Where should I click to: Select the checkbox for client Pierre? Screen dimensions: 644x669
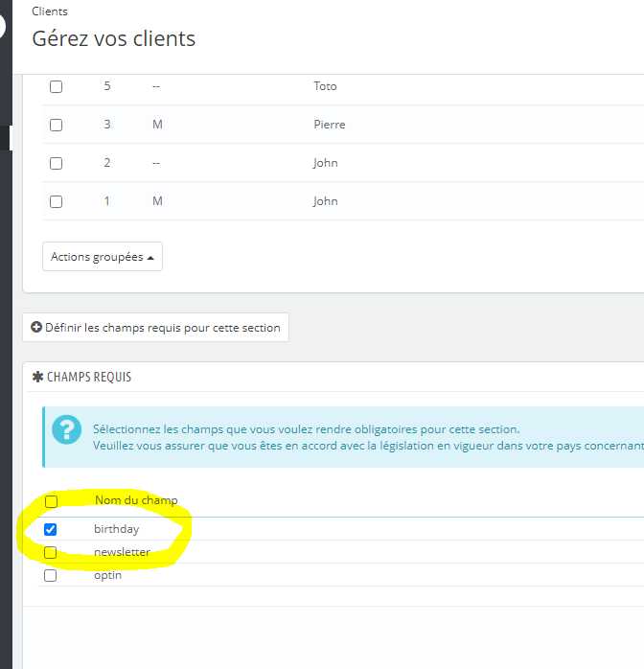(x=56, y=125)
